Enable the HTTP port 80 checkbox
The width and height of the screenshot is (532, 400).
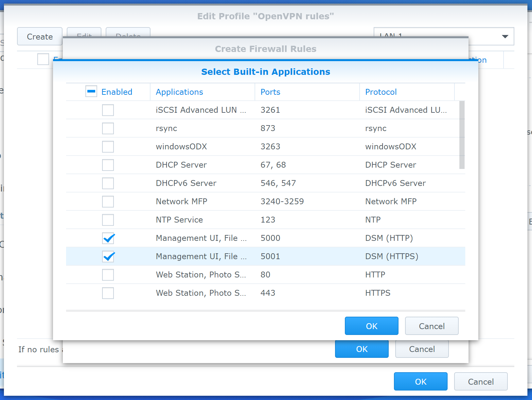click(108, 275)
